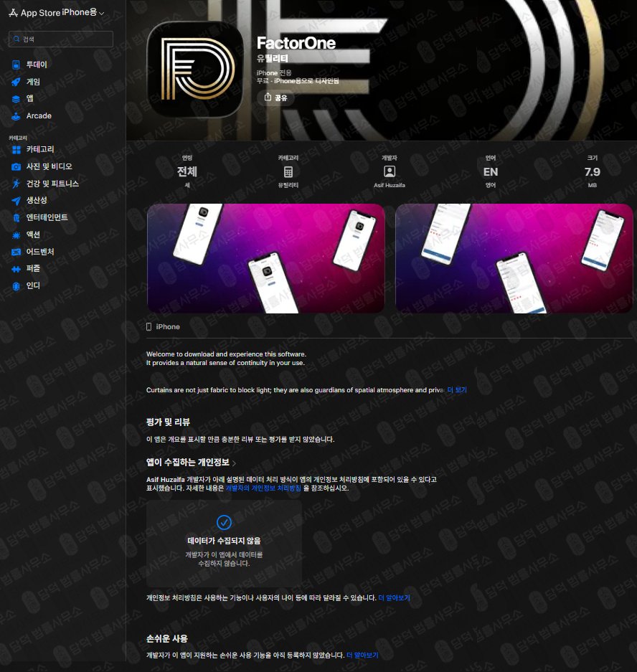This screenshot has height=672, width=637.
Task: Click the 데이터가 수집되지 않음 card
Action: (224, 544)
